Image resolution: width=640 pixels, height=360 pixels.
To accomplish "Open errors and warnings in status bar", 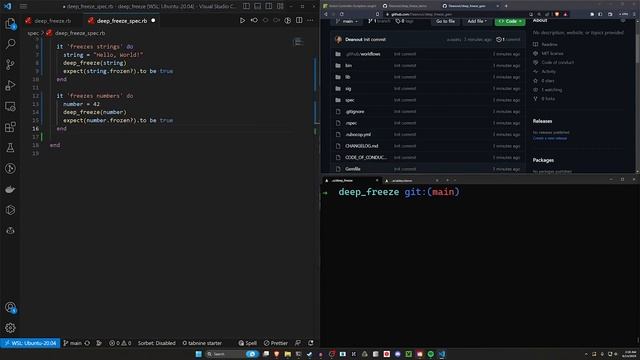I will [120, 343].
